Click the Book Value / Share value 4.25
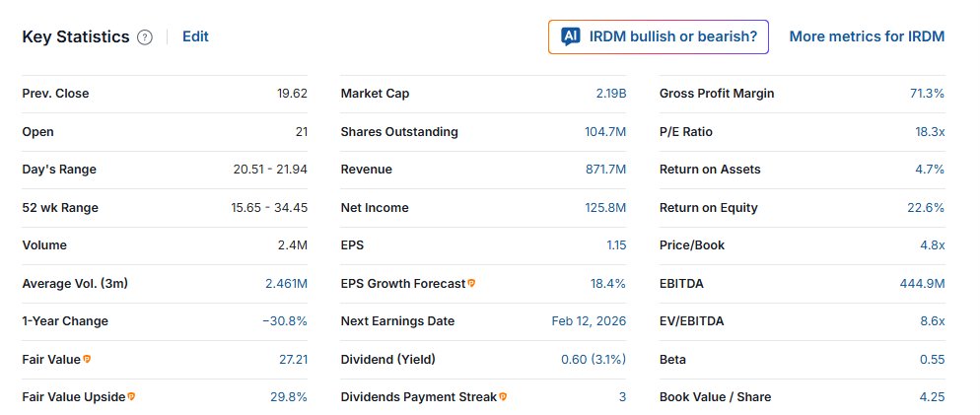The width and height of the screenshot is (980, 415). 933,397
